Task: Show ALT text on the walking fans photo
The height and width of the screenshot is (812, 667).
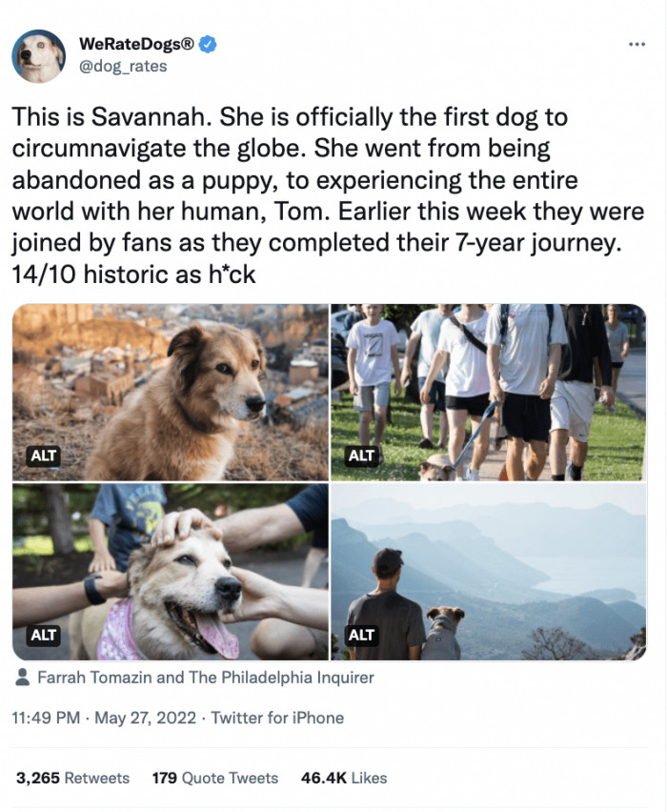Action: pyautogui.click(x=361, y=456)
